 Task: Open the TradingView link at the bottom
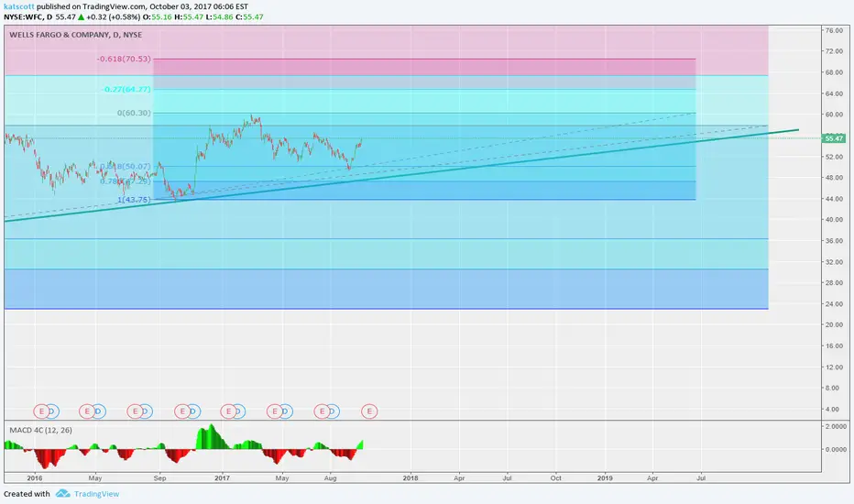96,494
